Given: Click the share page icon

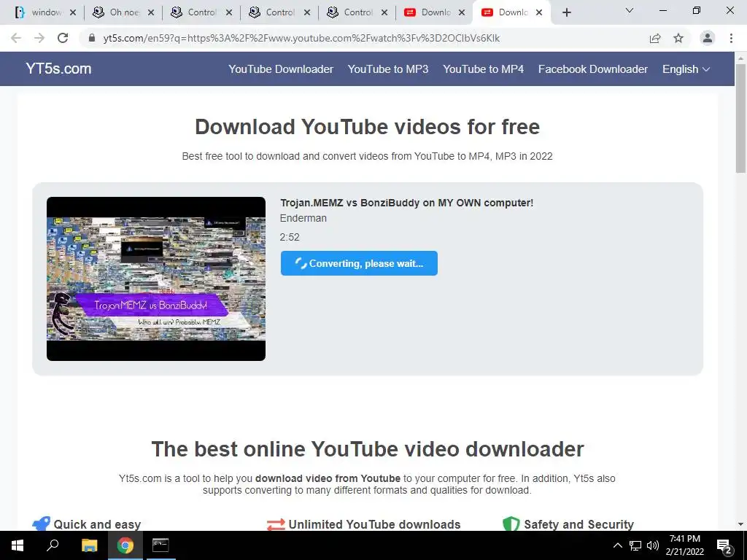Looking at the screenshot, I should pyautogui.click(x=655, y=38).
